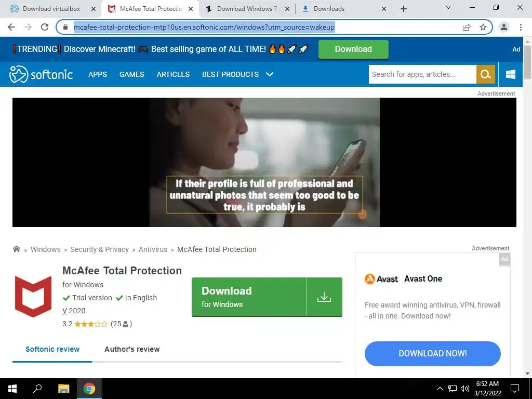532x399 pixels.
Task: Show hidden system tray icons
Action: [440, 389]
